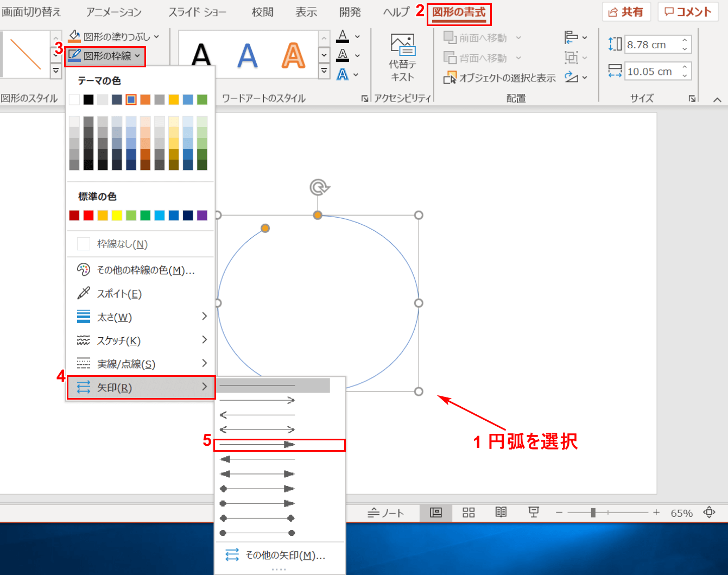
Task: Click 背面へ移動
Action: 476,58
